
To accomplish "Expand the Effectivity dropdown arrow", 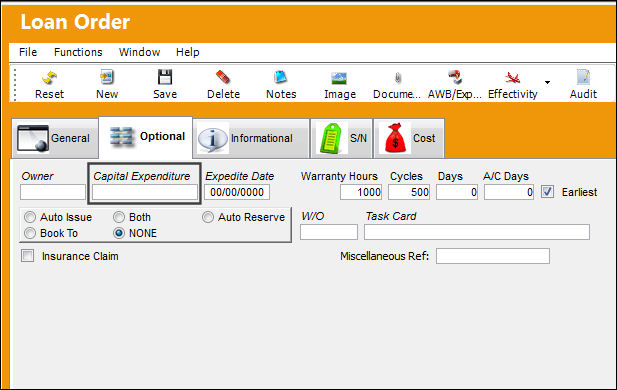I will 547,82.
